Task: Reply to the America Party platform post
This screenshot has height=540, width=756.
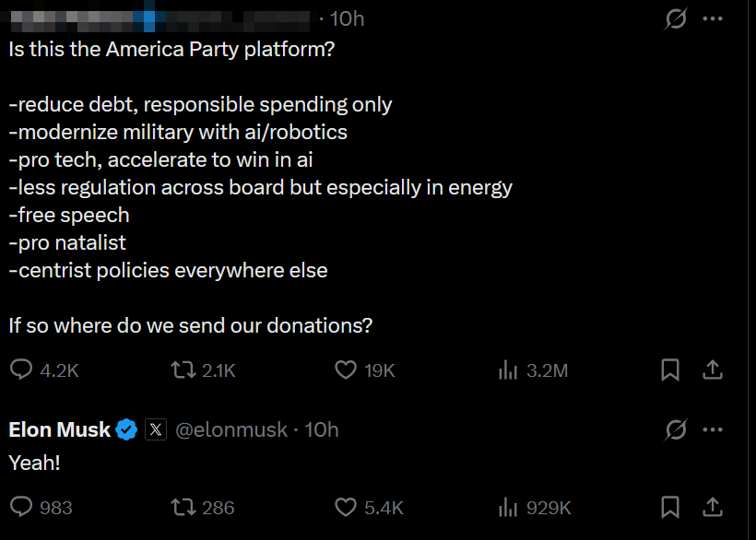Action: tap(21, 370)
